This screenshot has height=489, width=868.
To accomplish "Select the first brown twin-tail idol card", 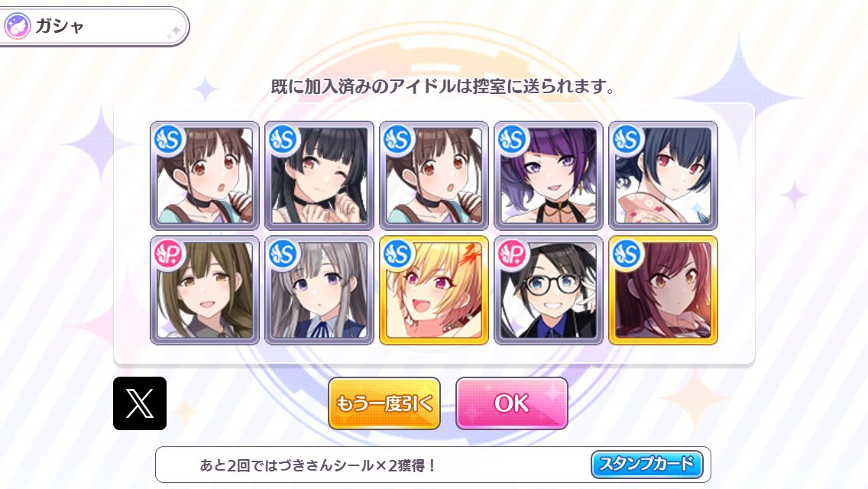I will (x=205, y=176).
